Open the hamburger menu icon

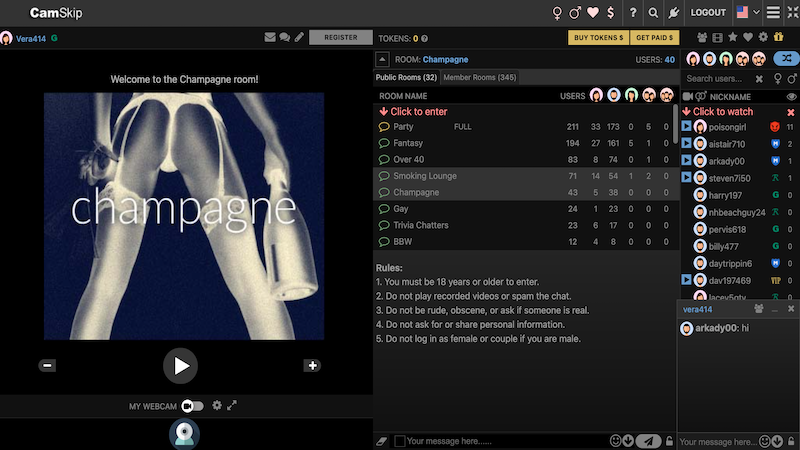773,12
